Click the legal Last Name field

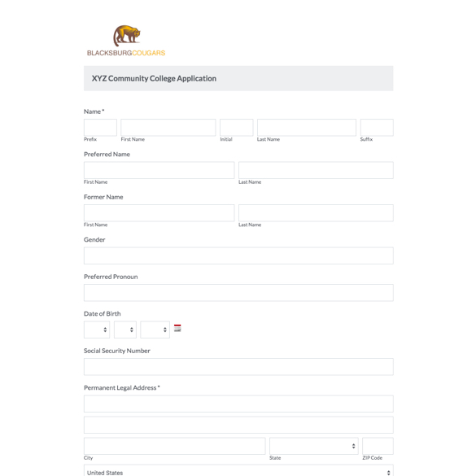coord(307,128)
